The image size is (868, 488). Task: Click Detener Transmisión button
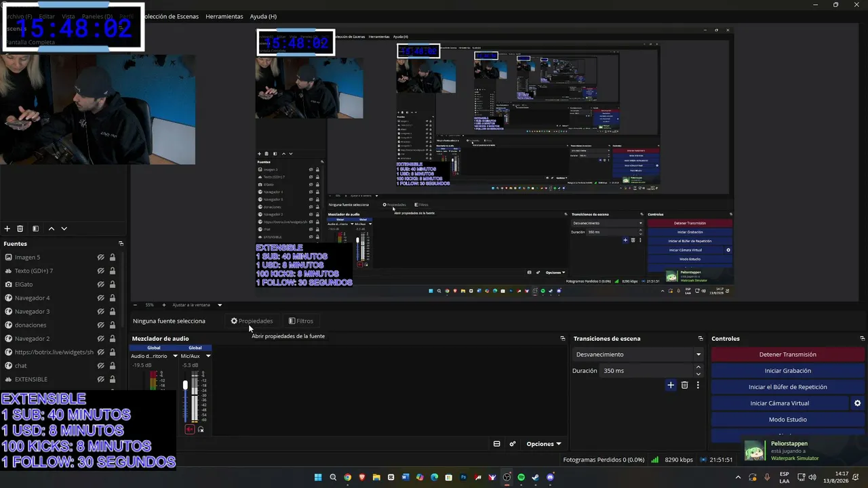click(787, 354)
